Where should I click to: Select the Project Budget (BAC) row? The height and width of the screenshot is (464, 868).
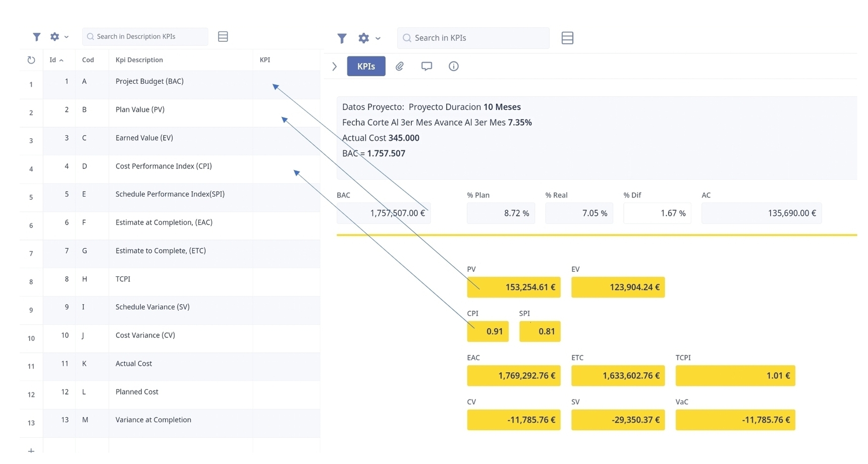coord(149,82)
